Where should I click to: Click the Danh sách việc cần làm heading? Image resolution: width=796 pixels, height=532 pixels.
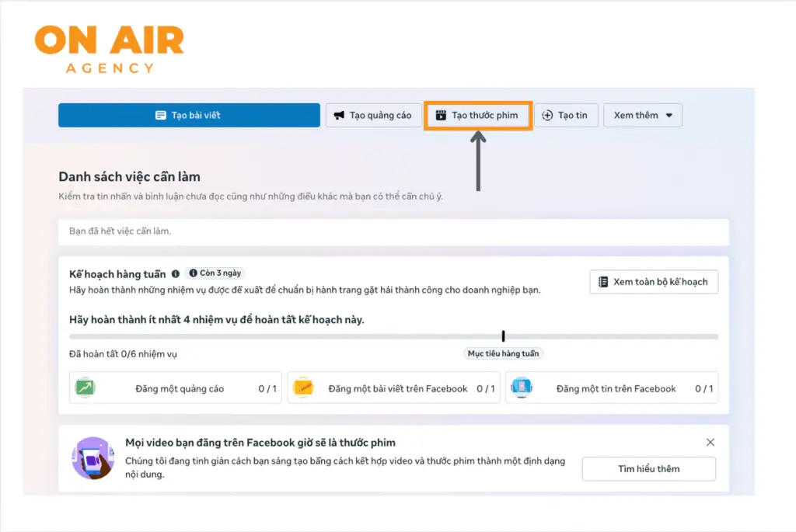point(130,176)
